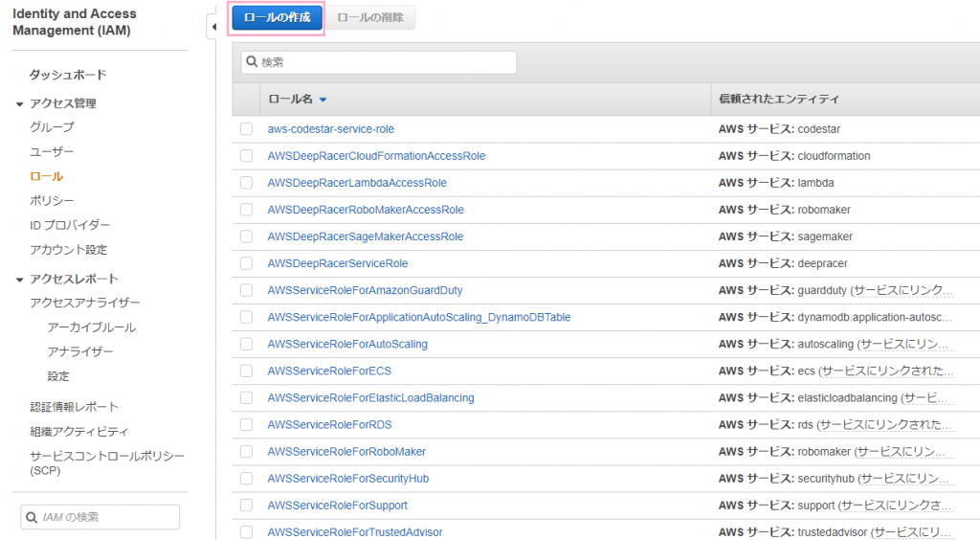Click trusted entity cell reading lambda

(776, 183)
